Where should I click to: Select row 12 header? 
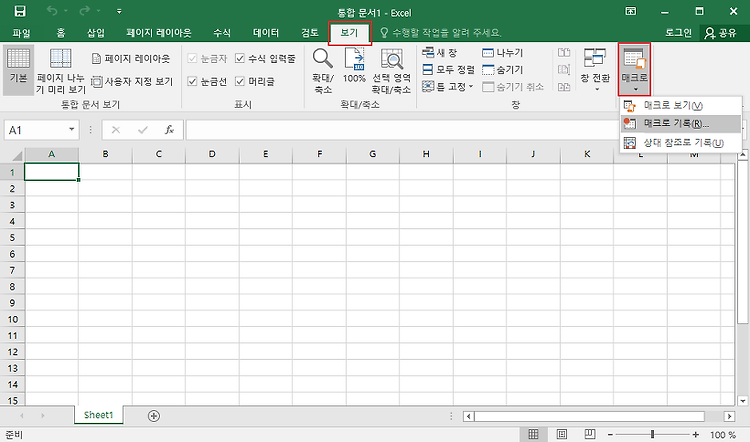point(12,352)
